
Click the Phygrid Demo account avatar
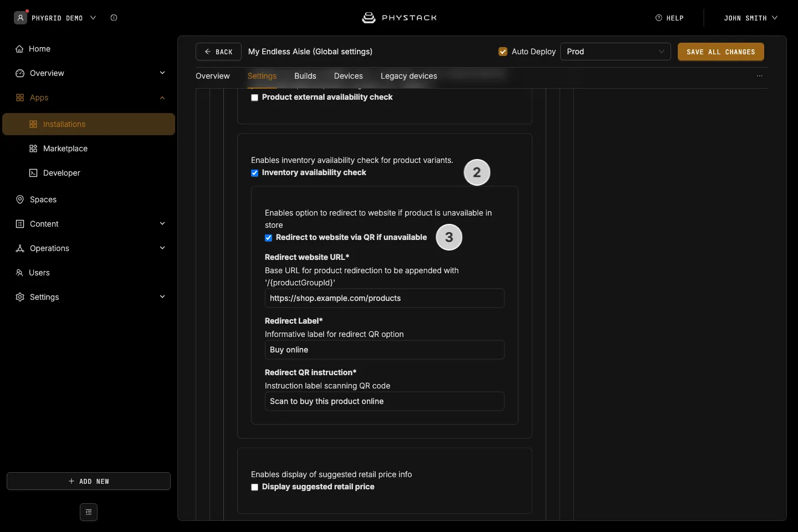21,18
